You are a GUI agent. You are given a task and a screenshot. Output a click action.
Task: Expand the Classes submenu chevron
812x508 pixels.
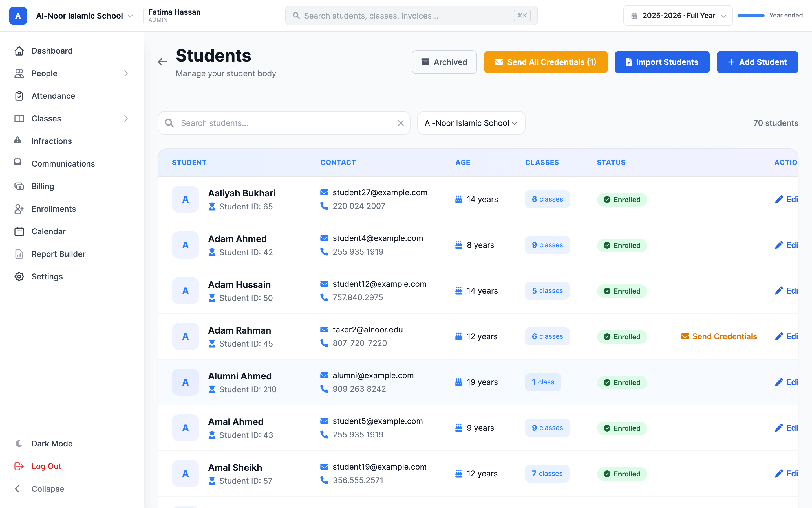click(126, 119)
